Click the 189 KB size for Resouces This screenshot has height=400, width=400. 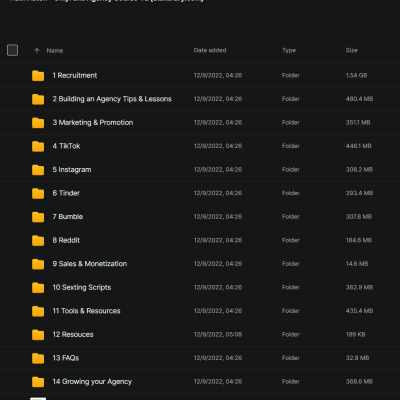point(355,334)
